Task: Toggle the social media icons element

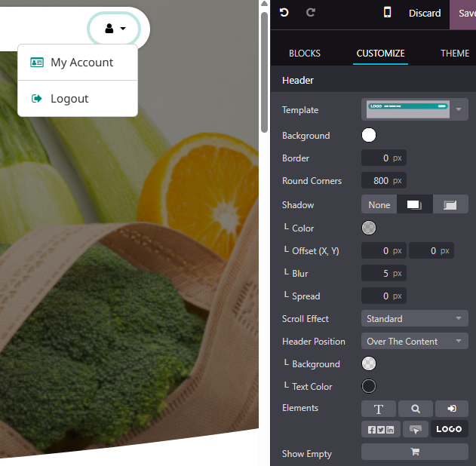Action: [x=381, y=429]
